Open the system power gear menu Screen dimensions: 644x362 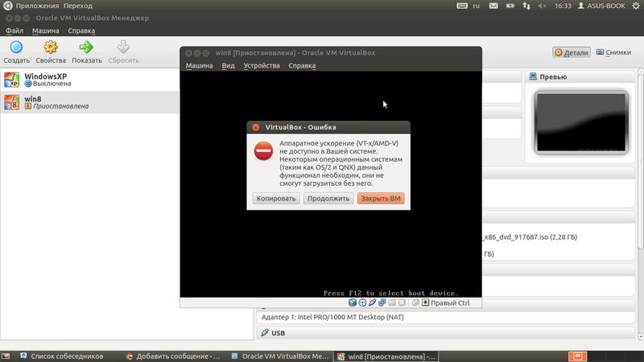pos(636,6)
